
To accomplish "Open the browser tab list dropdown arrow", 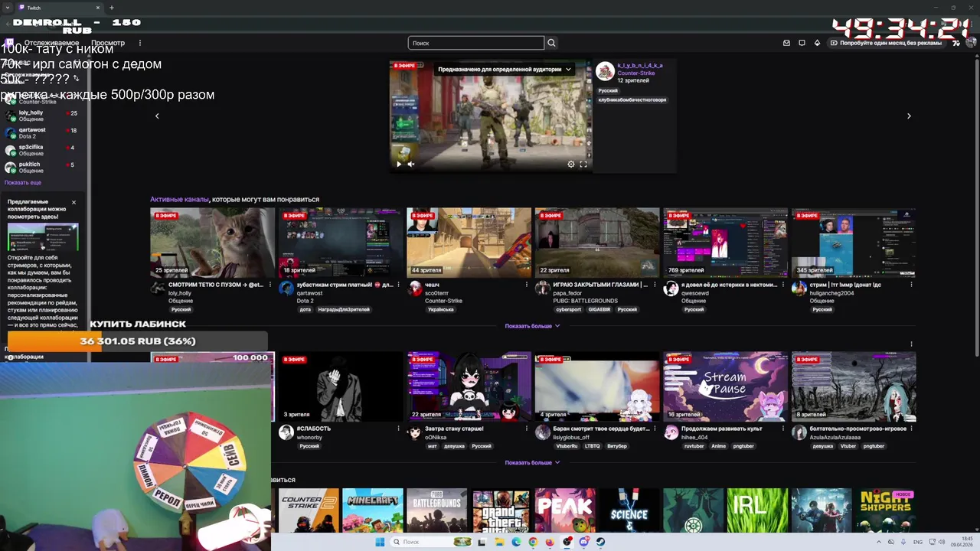I will coord(7,8).
